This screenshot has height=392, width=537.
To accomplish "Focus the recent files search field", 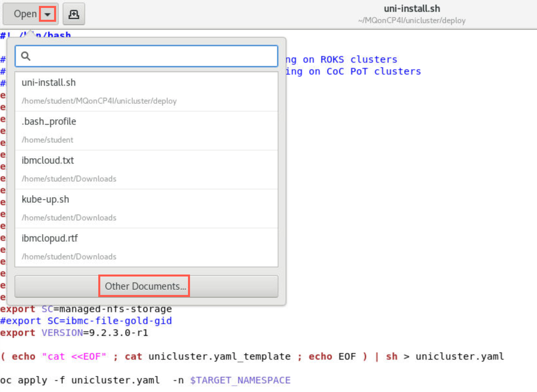I will (146, 56).
